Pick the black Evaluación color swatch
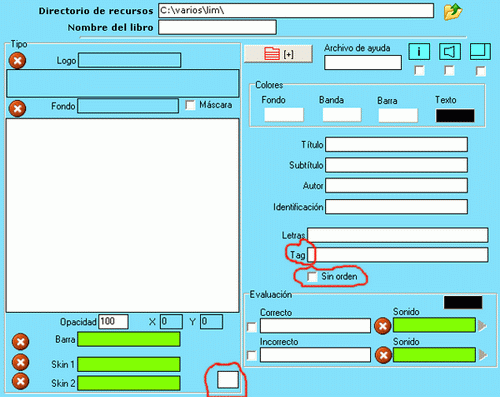Viewport: 500px width, 397px height. click(463, 302)
